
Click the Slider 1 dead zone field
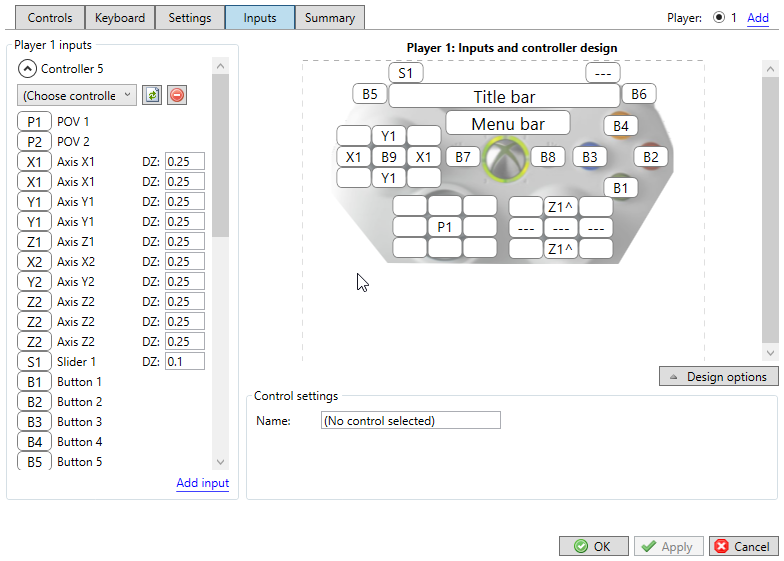[x=184, y=362]
